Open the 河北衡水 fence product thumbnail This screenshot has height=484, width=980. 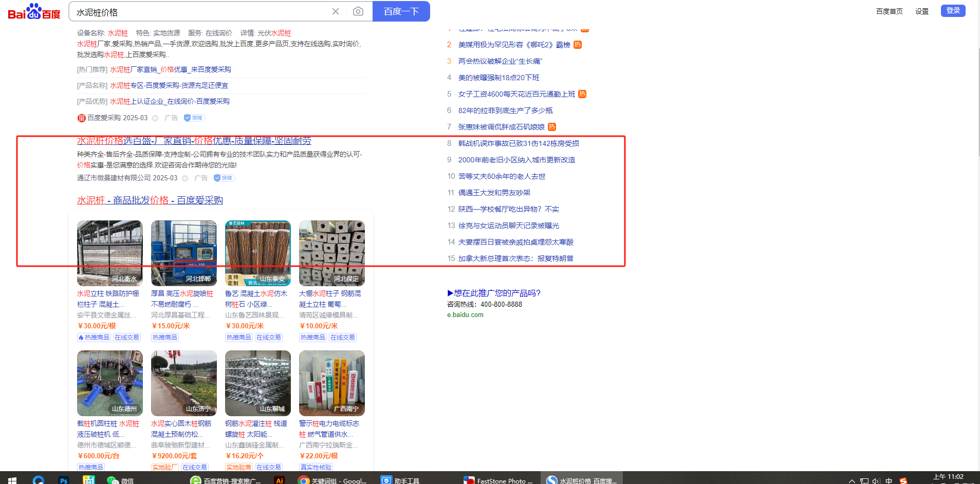coord(110,253)
